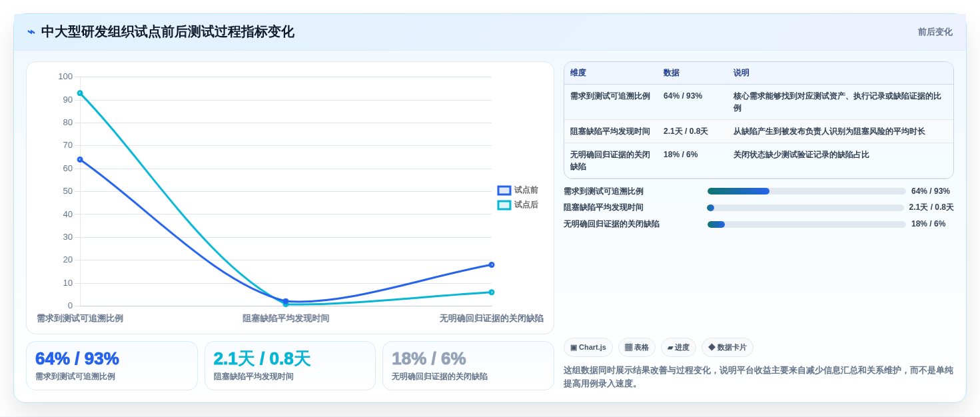Click the title 中大型研发组织试点前后测试过程指标变化
Image resolution: width=980 pixels, height=417 pixels.
click(167, 32)
